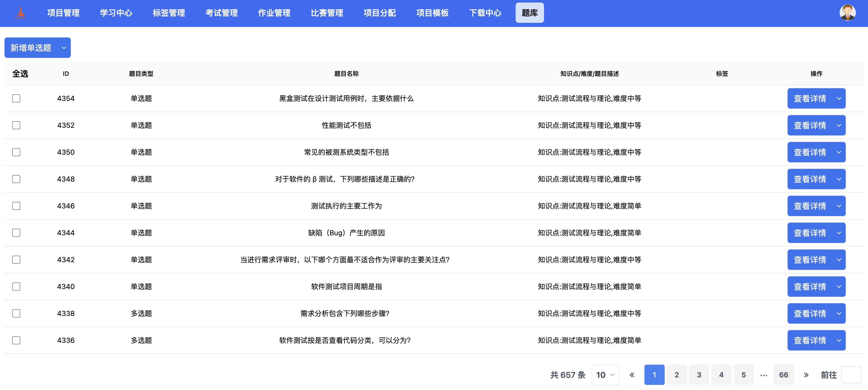Viewport: 868px width, 390px height.
Task: Open the 下载中心 menu item
Action: (485, 13)
